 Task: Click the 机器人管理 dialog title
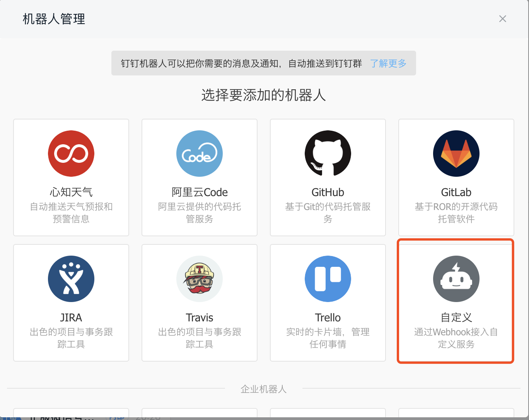tap(54, 19)
